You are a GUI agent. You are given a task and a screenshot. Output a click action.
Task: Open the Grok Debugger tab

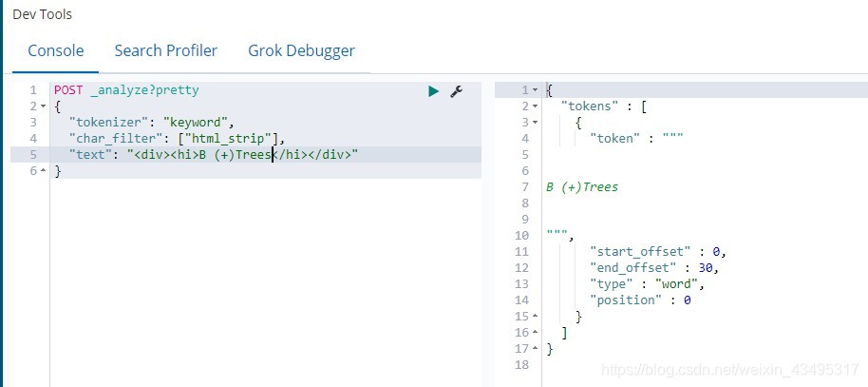click(301, 50)
